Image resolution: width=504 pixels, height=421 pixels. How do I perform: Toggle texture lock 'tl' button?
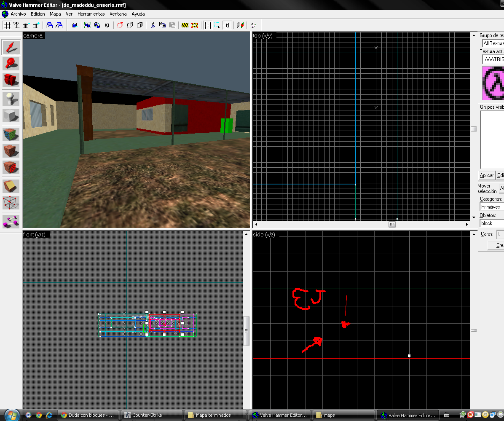(x=228, y=25)
